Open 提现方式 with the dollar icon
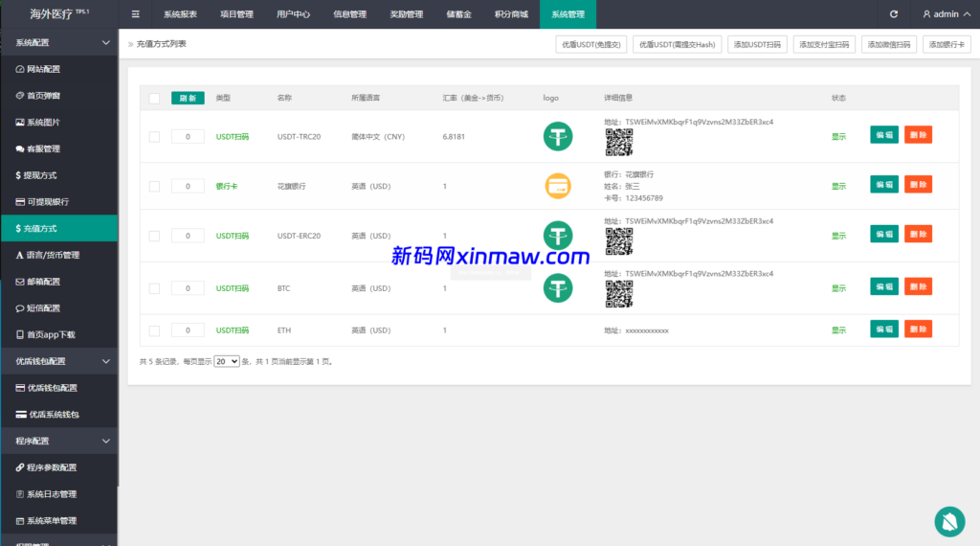The image size is (980, 546). point(18,175)
